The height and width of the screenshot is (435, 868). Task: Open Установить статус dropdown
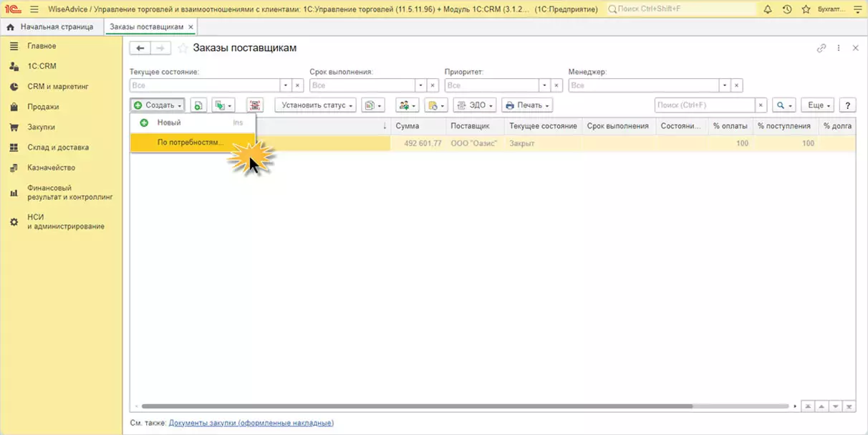(315, 105)
